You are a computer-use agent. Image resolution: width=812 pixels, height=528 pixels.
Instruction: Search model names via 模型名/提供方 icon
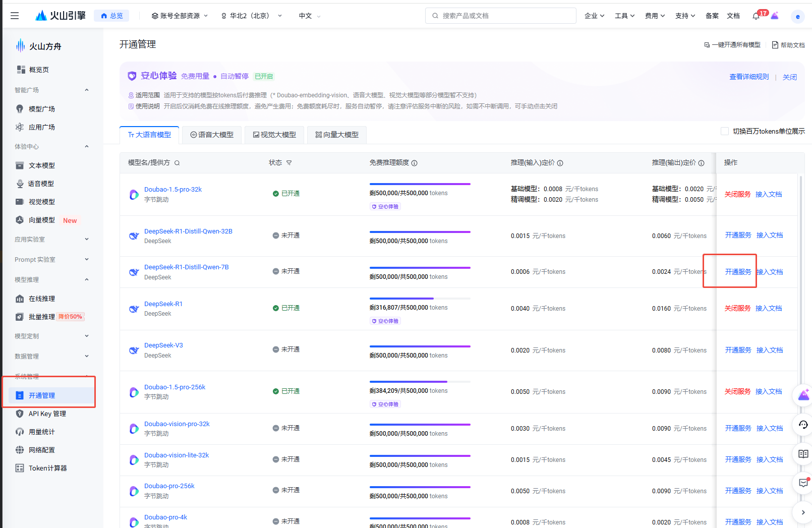(x=177, y=163)
